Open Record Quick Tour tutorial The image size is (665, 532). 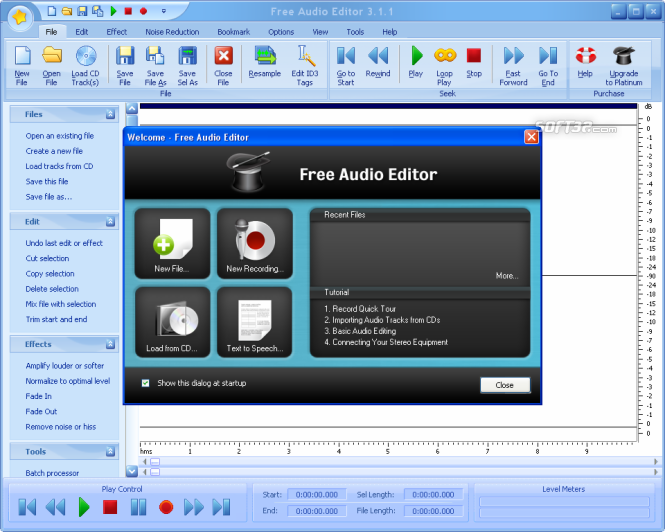[x=360, y=309]
